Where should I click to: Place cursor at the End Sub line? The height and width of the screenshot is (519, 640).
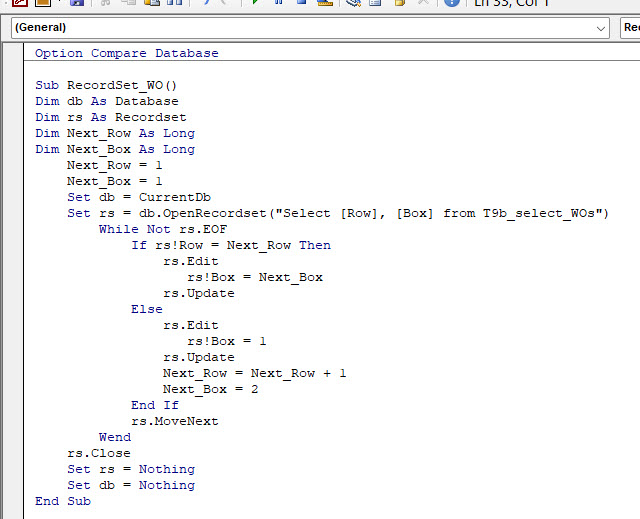tap(63, 501)
